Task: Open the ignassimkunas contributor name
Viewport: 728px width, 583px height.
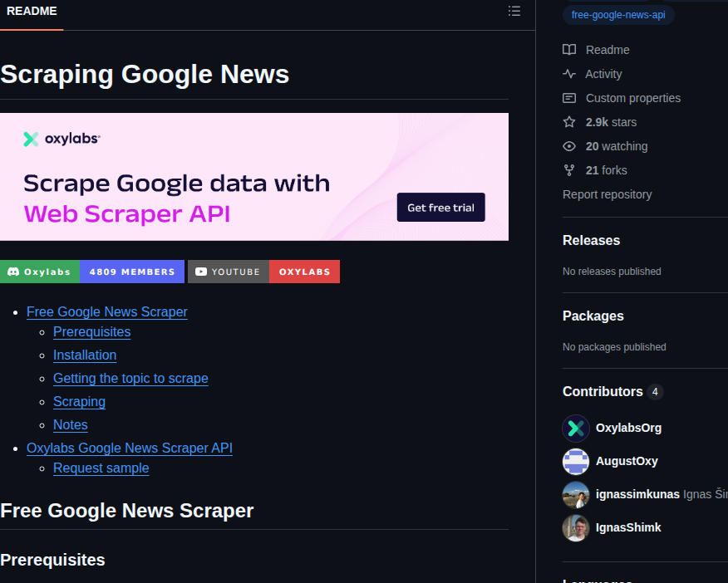Action: click(x=637, y=494)
